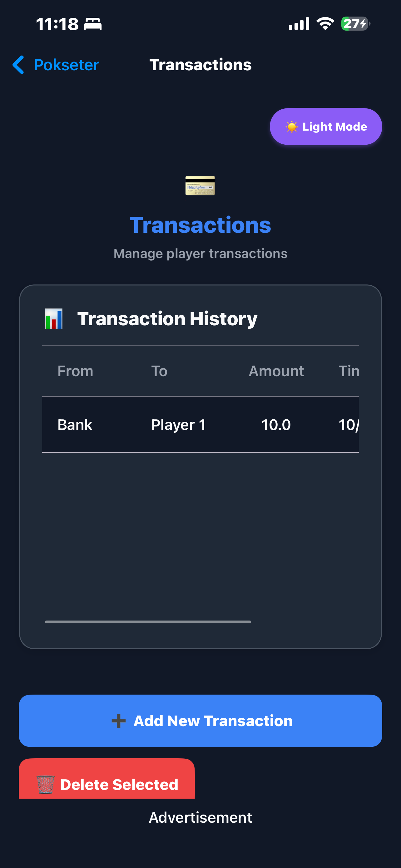Sort by the Amount column header
401x868 pixels.
click(x=276, y=371)
